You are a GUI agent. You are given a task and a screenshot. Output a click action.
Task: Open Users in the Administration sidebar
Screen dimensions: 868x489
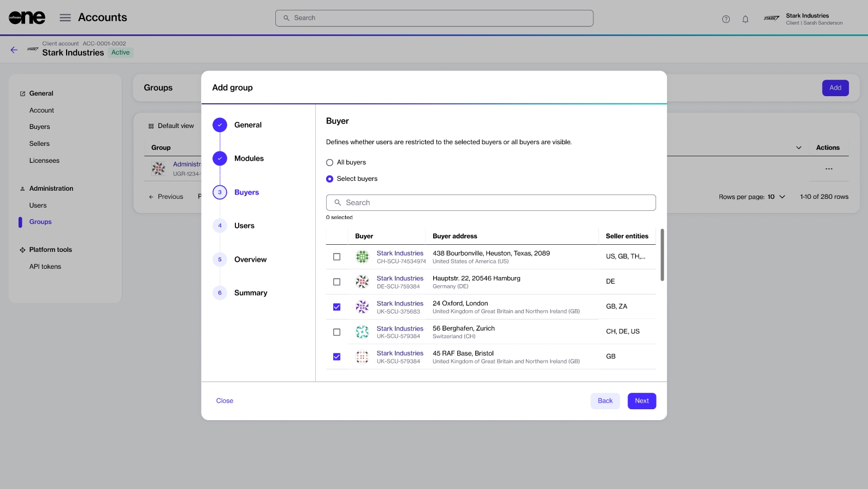tap(38, 205)
